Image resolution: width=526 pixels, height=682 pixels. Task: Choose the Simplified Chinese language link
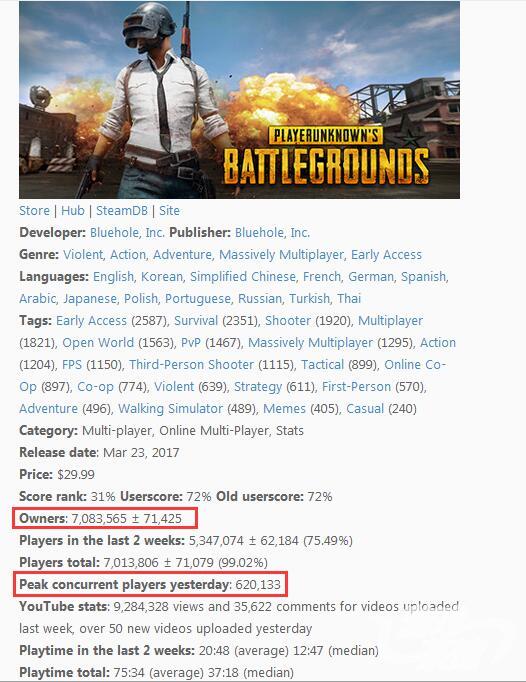point(243,277)
